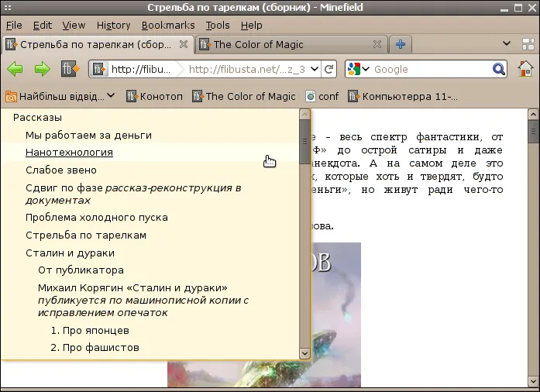Screen dimensions: 540x392
Task: Open the Bookmarks menu
Action: pos(168,26)
